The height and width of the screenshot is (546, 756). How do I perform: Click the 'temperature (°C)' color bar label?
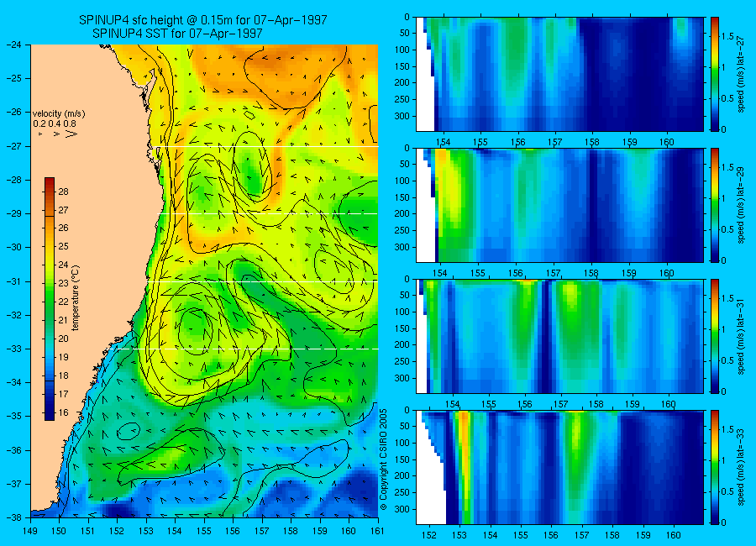(76, 298)
